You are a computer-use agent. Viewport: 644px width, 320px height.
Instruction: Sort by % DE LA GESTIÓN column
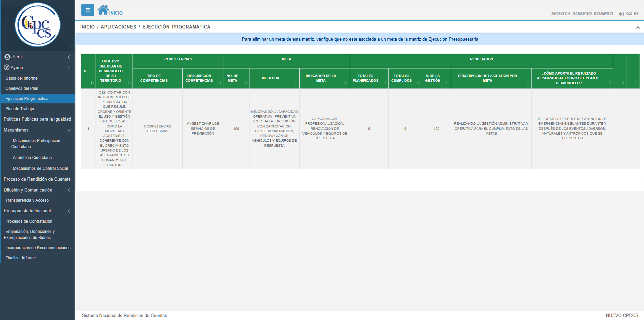[x=447, y=83]
